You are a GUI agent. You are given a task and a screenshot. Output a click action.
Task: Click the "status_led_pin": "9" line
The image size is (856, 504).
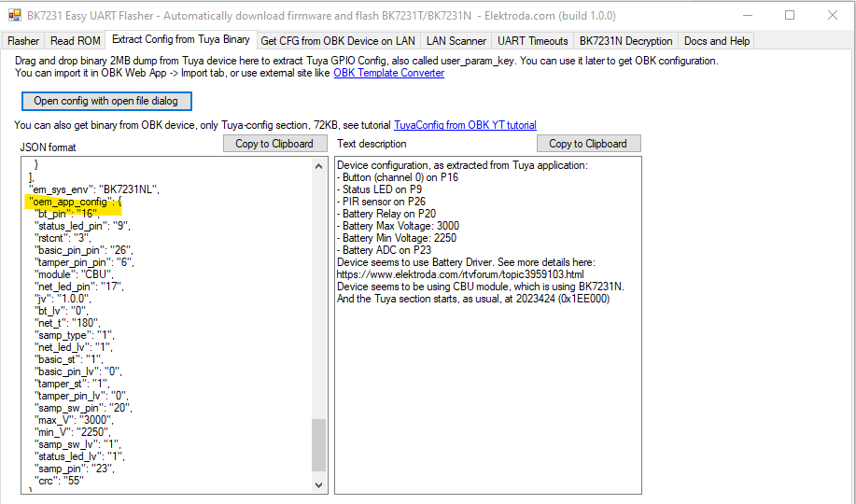click(82, 226)
